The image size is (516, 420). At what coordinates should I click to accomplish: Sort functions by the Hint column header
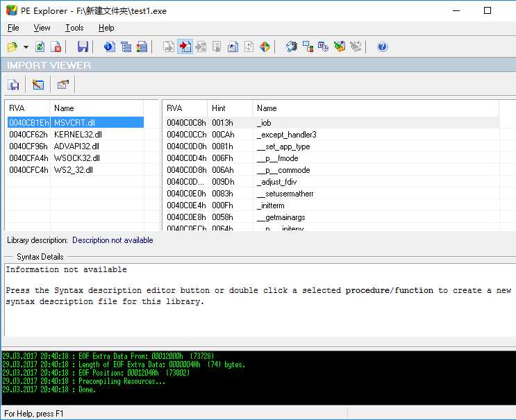230,108
